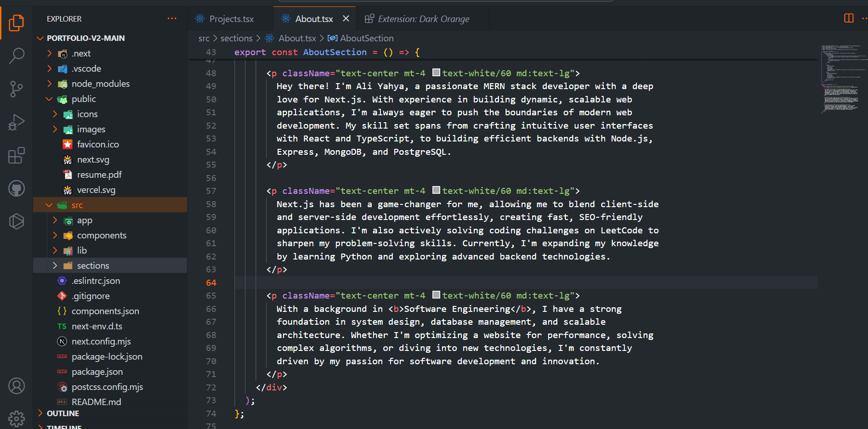Viewport: 868px width, 429px height.
Task: Expand the node_modules folder
Action: click(49, 84)
